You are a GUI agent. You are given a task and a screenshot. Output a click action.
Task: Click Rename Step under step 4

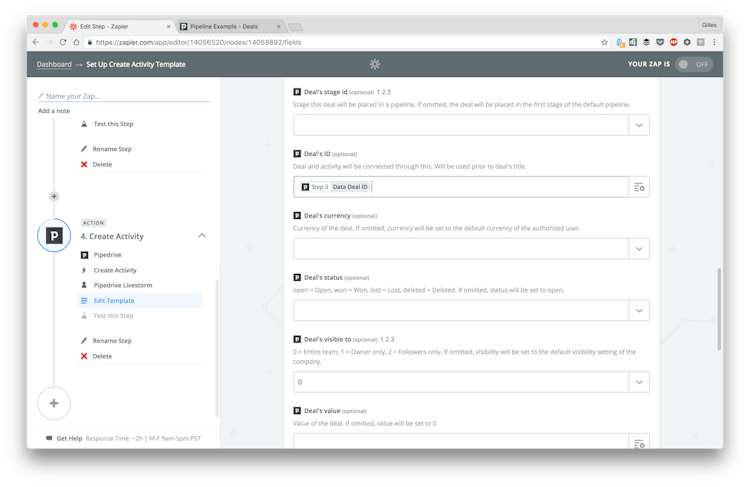point(112,341)
